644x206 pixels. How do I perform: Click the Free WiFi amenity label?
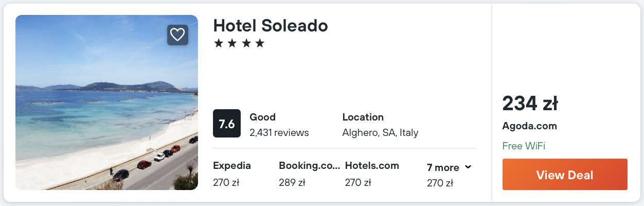pos(524,146)
